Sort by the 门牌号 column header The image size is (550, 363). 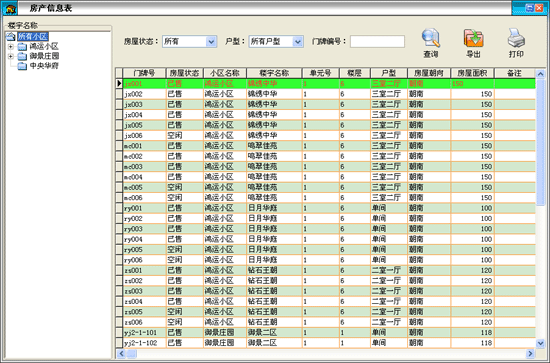click(144, 73)
